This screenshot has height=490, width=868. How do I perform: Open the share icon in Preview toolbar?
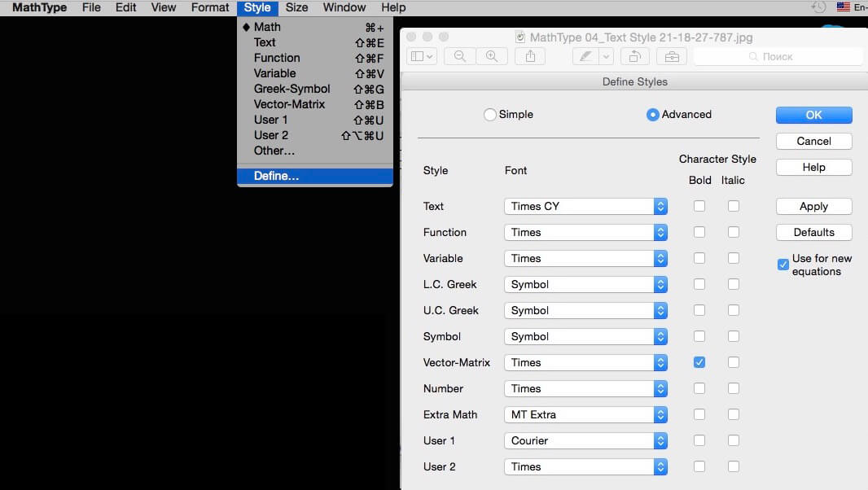point(530,56)
